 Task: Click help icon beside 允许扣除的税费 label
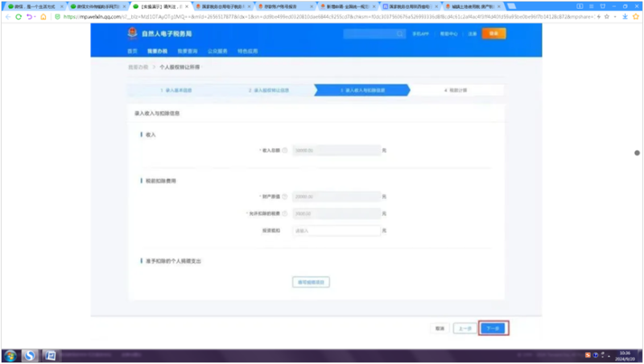click(285, 213)
